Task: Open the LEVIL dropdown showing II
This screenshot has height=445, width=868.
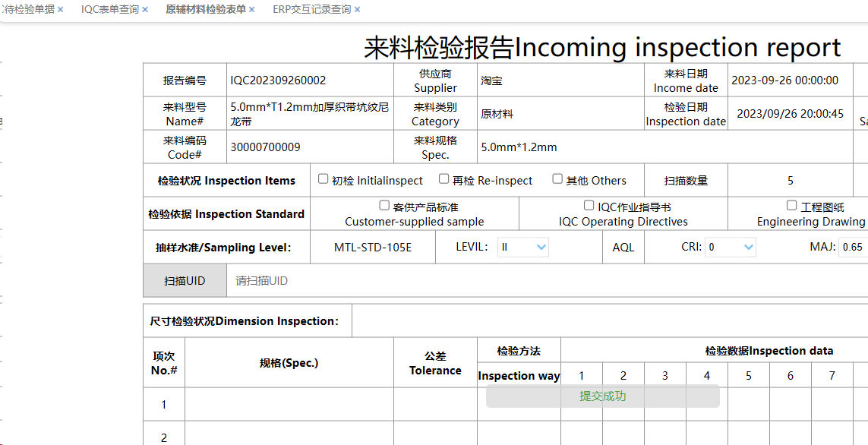Action: coord(523,247)
